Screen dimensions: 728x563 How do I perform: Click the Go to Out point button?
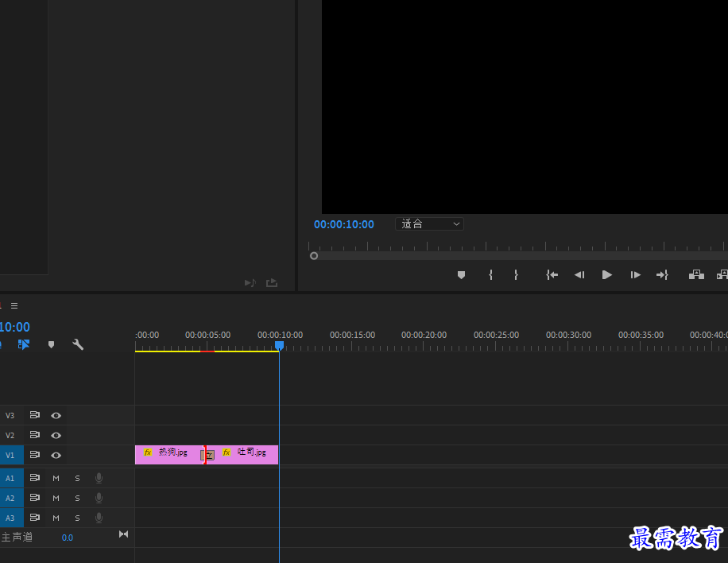tap(662, 275)
